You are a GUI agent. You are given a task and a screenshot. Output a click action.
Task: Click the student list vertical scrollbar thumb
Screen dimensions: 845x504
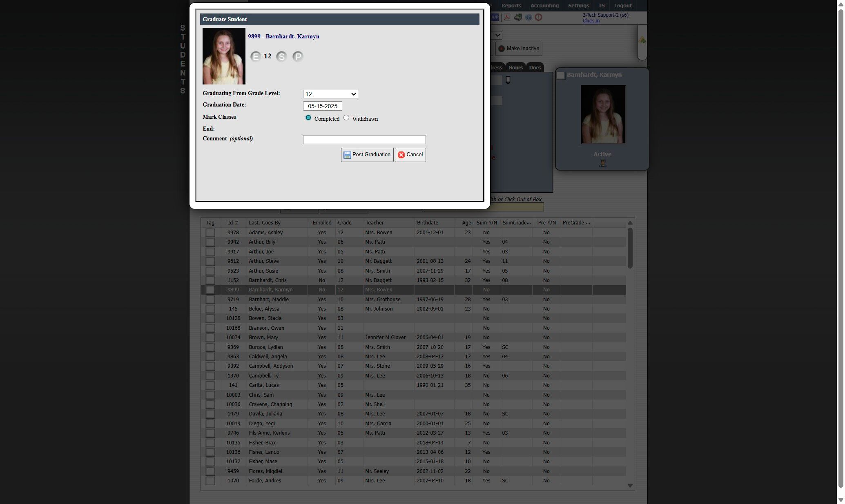pos(630,248)
